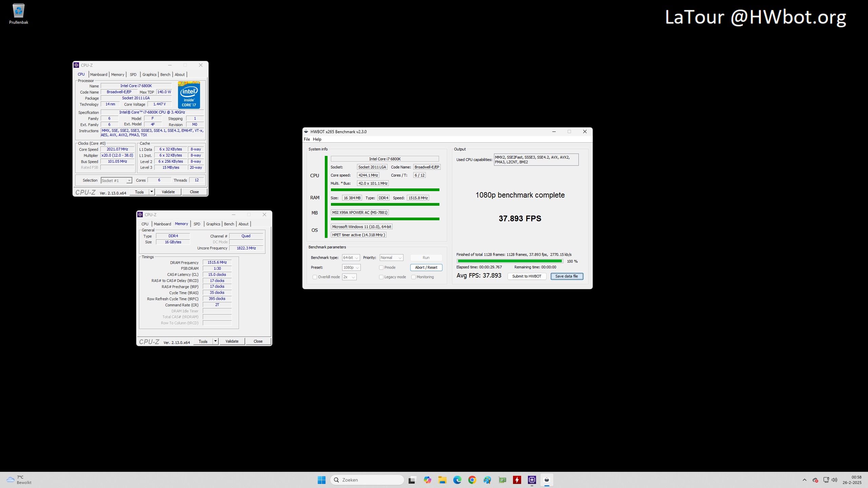Open the Preset 1080p dropdown
The width and height of the screenshot is (868, 488).
351,267
